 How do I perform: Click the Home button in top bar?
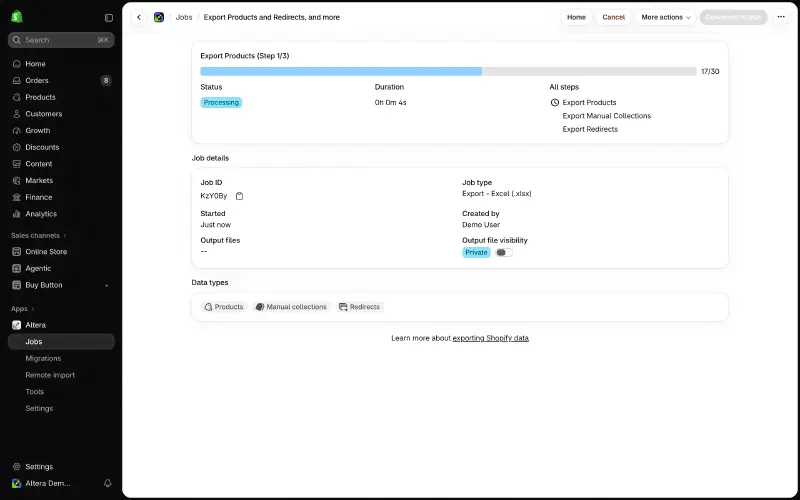577,17
